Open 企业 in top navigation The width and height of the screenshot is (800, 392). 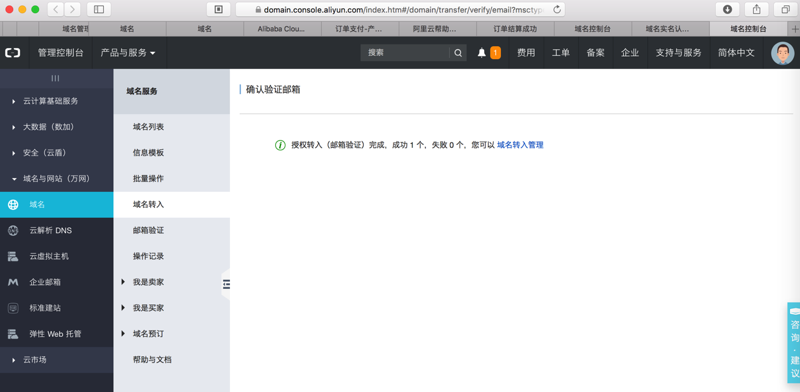tap(630, 53)
